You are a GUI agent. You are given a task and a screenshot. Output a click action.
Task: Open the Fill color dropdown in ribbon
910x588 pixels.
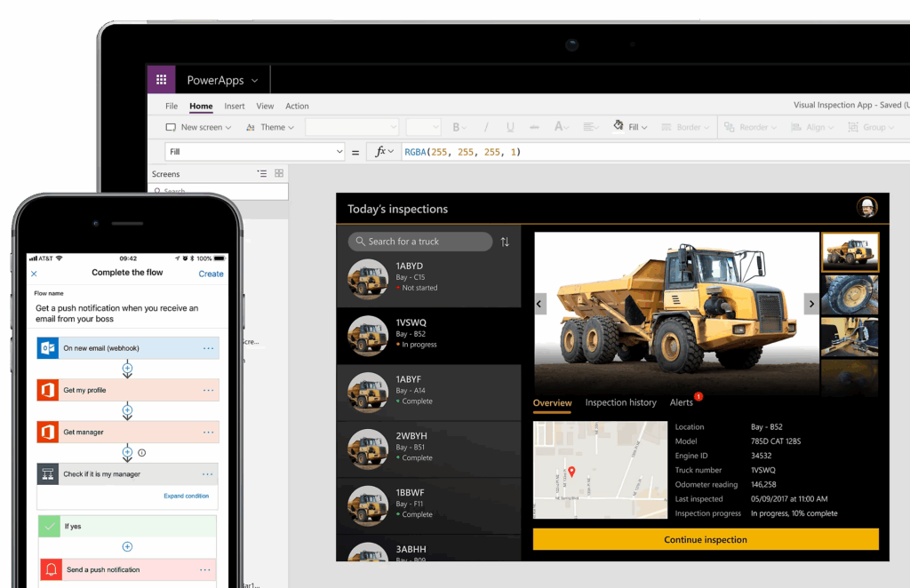tap(630, 127)
